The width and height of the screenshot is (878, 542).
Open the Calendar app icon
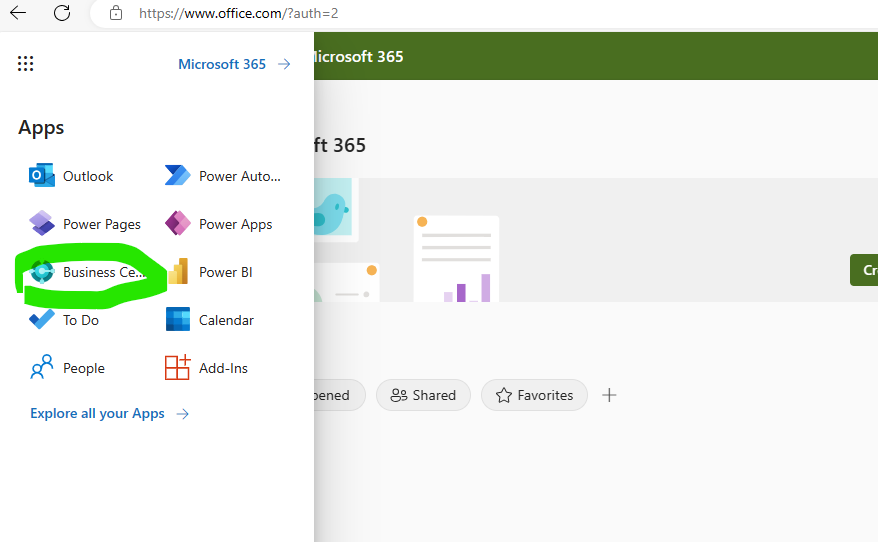(178, 319)
